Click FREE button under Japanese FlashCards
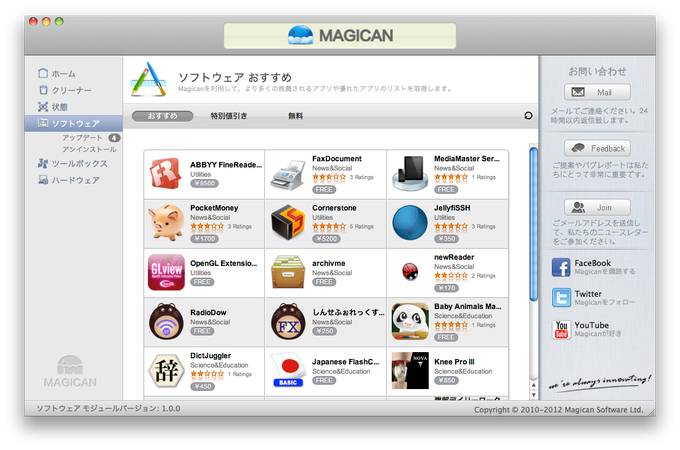This screenshot has width=680, height=450. coord(324,380)
